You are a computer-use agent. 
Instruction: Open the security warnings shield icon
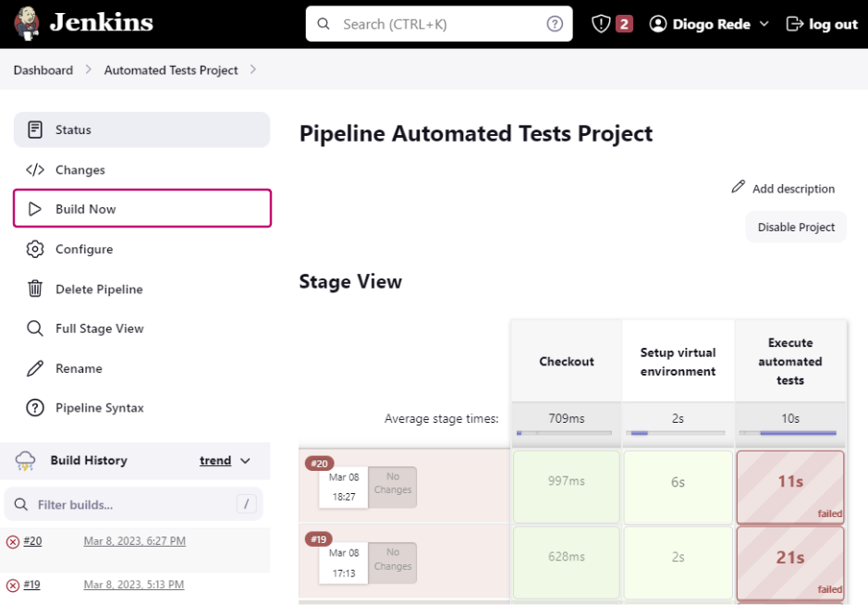(x=602, y=24)
